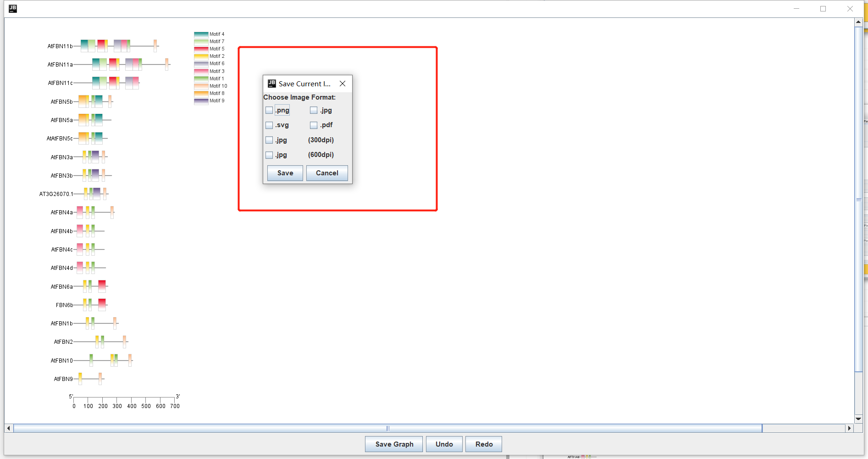
Task: Check the .jpg checkbox beside .png
Action: click(x=314, y=110)
